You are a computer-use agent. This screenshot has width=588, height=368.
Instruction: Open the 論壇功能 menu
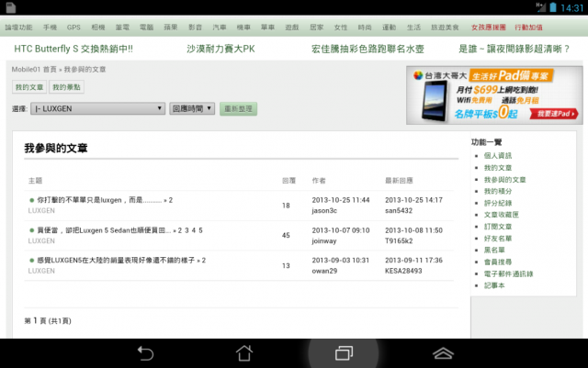(x=18, y=28)
